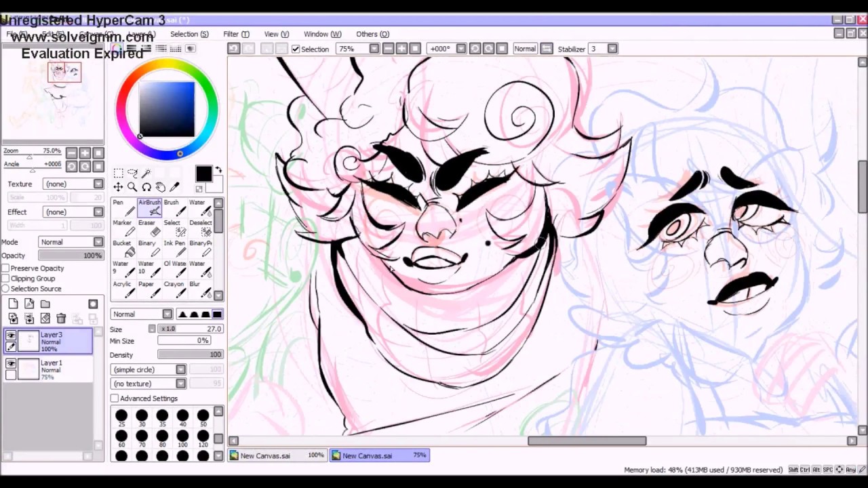Create a new layer folder
This screenshot has height=488, width=868.
tap(45, 304)
